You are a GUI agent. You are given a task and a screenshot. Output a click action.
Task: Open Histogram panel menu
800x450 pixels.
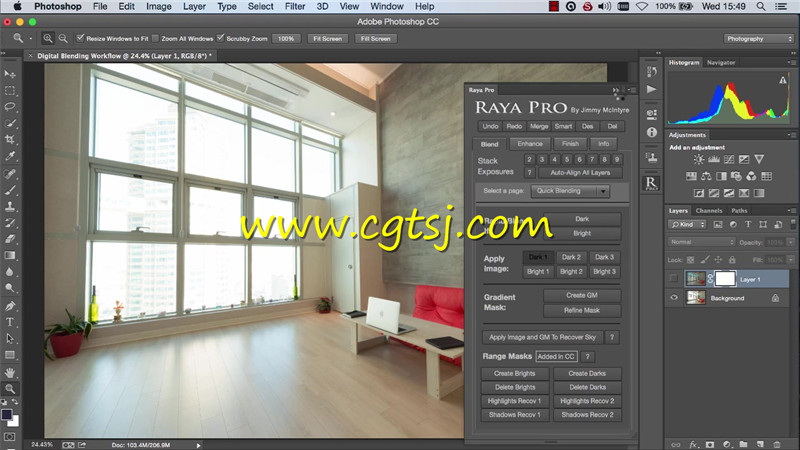[791, 62]
